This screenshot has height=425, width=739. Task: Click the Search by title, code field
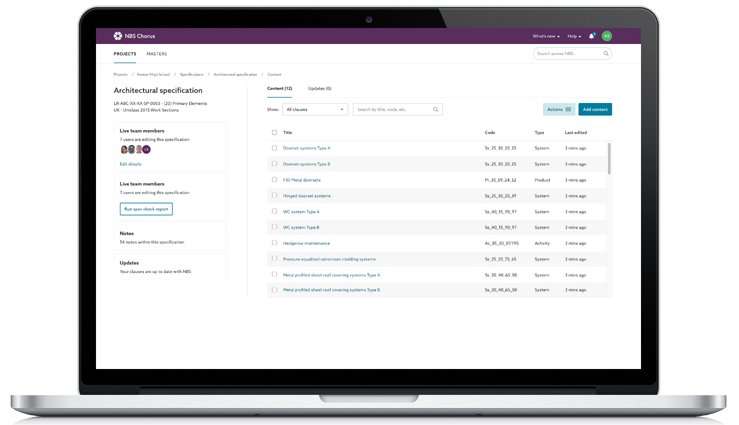pos(397,109)
